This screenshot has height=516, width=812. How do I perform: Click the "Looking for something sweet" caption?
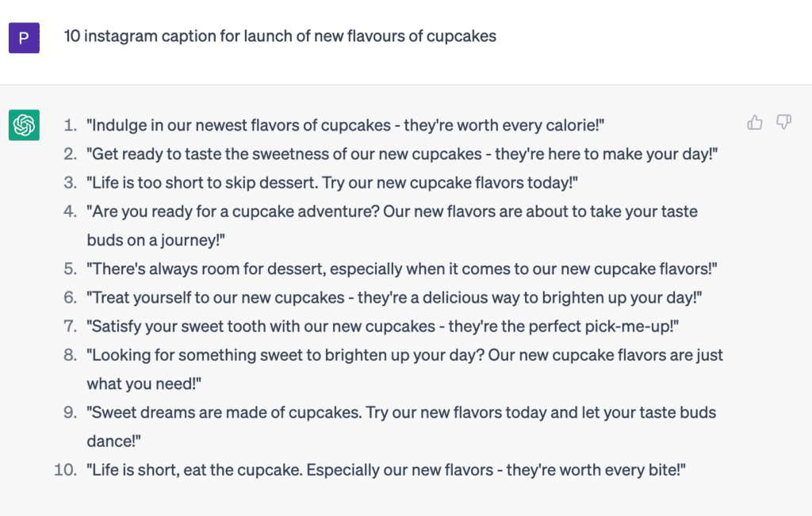pyautogui.click(x=404, y=355)
